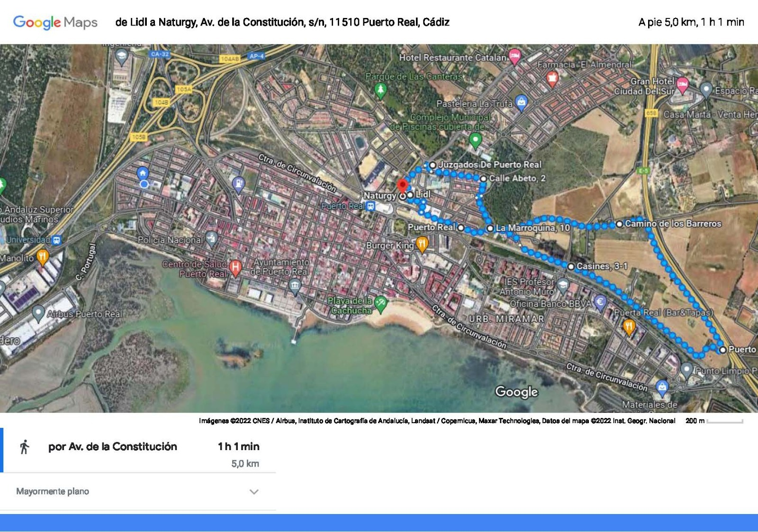Click the Pastelería La Trufa shopping pin

coord(521,103)
